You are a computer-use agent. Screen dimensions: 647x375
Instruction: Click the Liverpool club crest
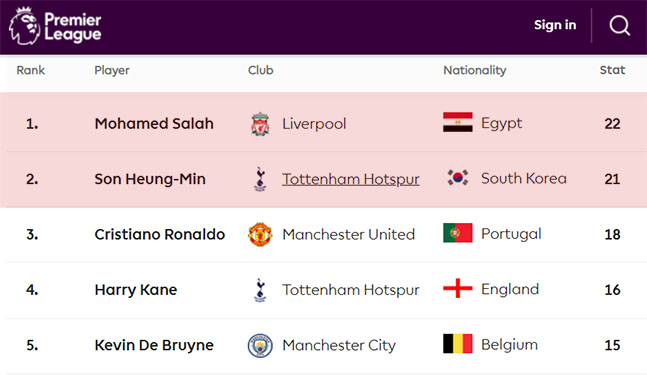(260, 124)
